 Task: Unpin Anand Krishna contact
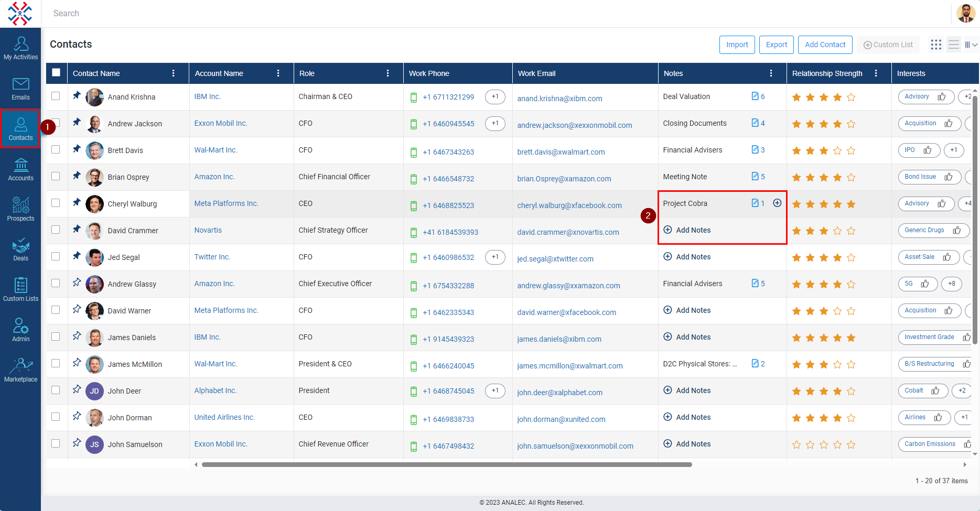(x=77, y=95)
